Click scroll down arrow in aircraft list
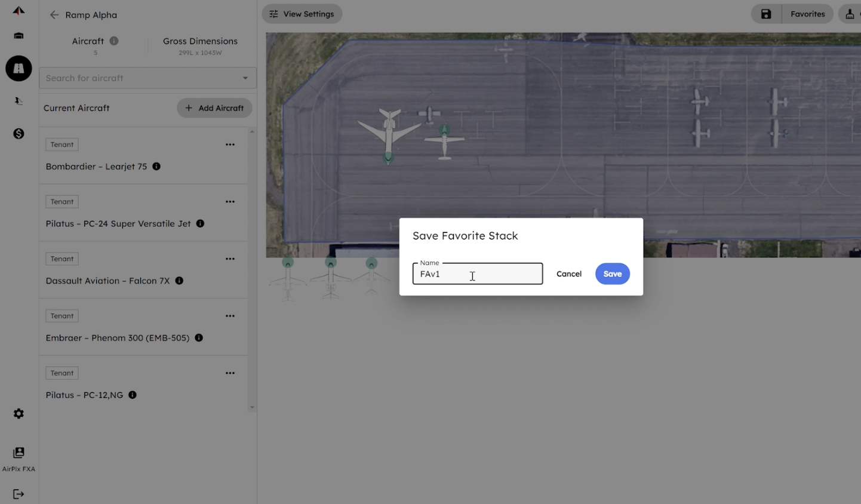 pos(252,408)
